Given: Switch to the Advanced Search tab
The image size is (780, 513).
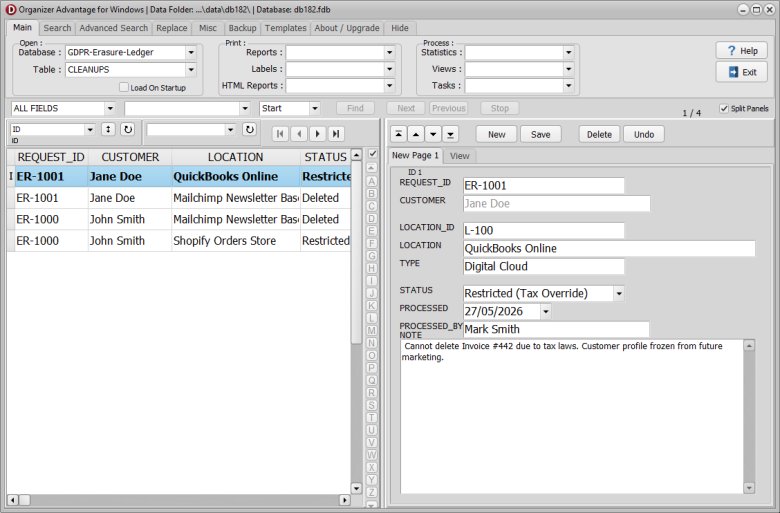Looking at the screenshot, I should point(113,28).
